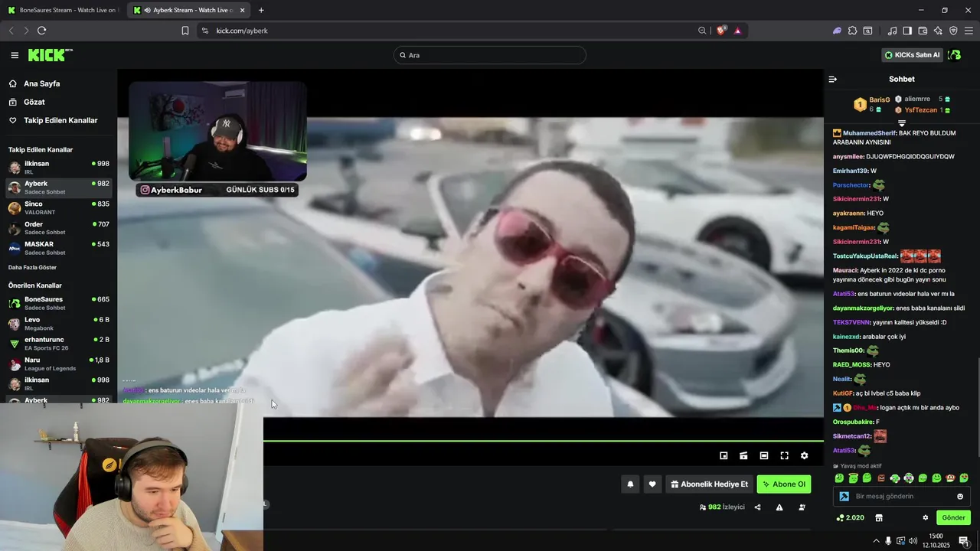Send the message with Gönder

pyautogui.click(x=953, y=518)
